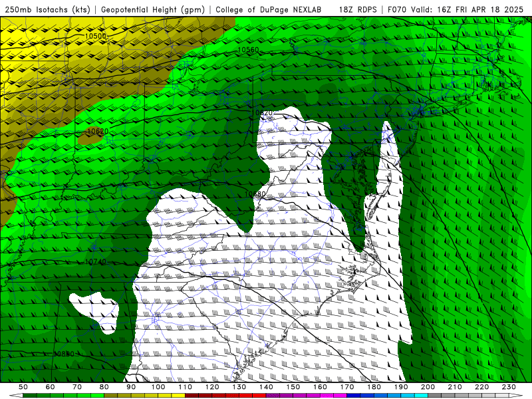Image resolution: width=532 pixels, height=399 pixels.
Task: Click the 210 legend value
Action: pyautogui.click(x=455, y=387)
